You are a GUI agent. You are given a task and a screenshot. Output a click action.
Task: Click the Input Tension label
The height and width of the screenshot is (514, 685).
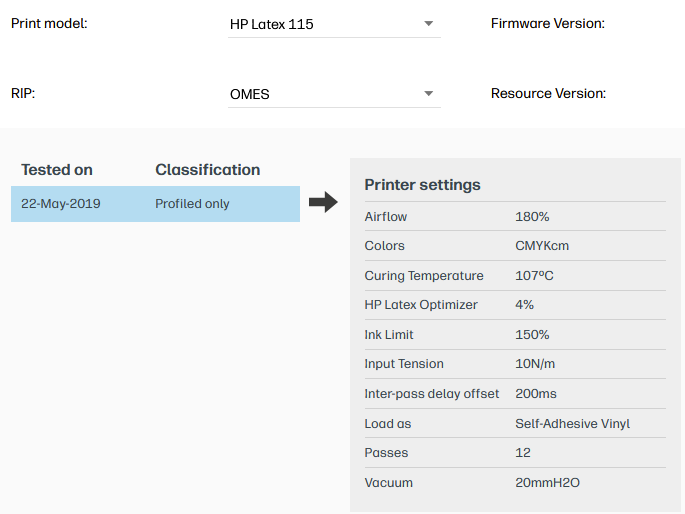tap(404, 364)
